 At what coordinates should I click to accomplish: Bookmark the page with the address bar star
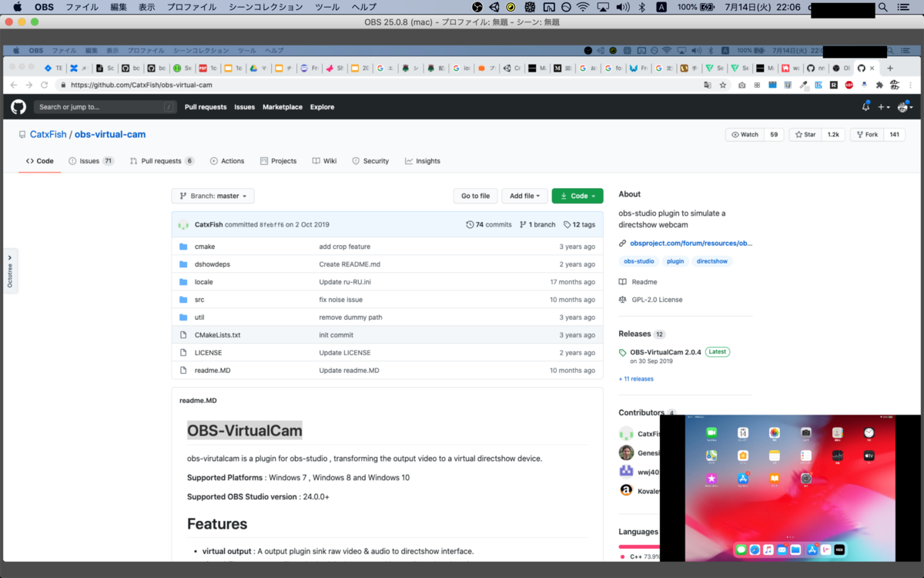723,85
